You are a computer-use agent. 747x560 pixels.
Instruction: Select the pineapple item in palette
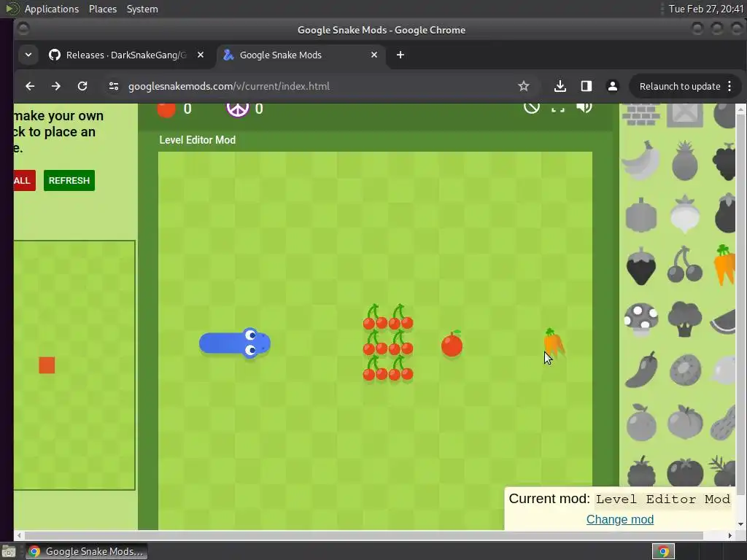coord(684,160)
